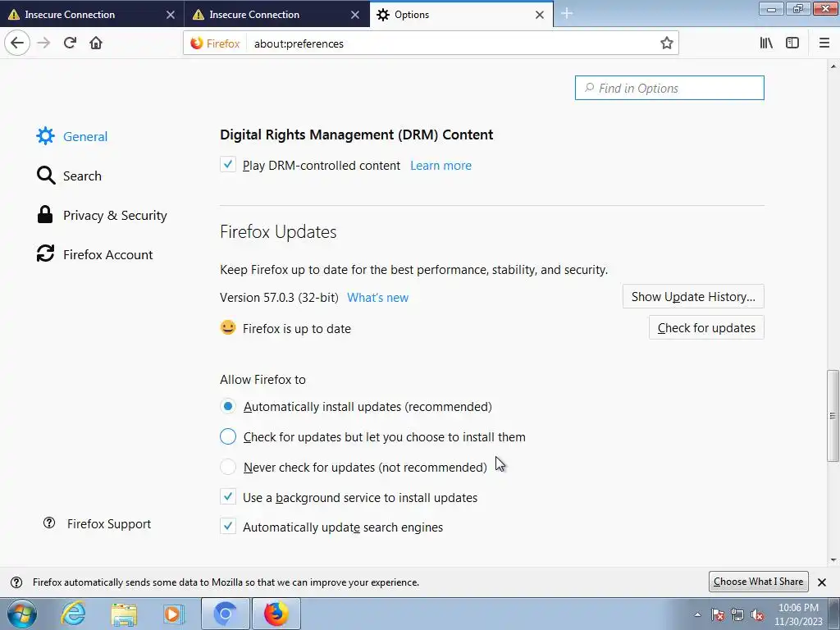The height and width of the screenshot is (630, 840).
Task: Open Search settings category
Action: click(69, 176)
